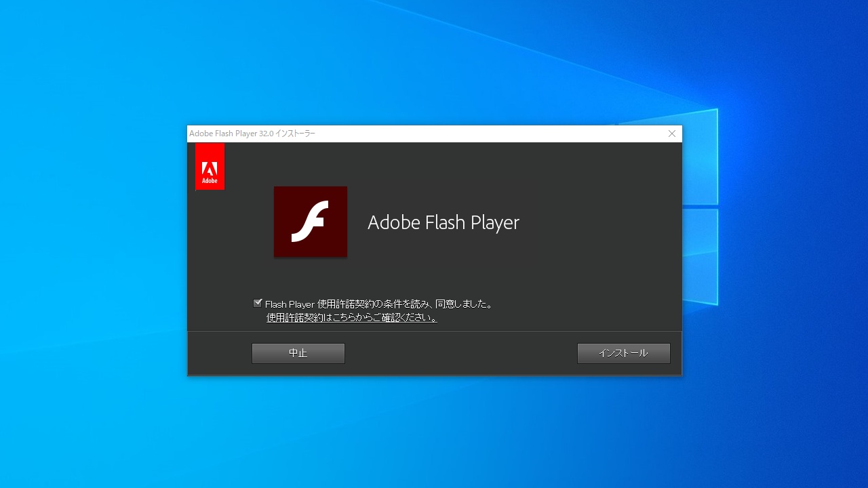Click the red Adobe logo icon
Viewport: 868px width, 488px height.
click(210, 166)
